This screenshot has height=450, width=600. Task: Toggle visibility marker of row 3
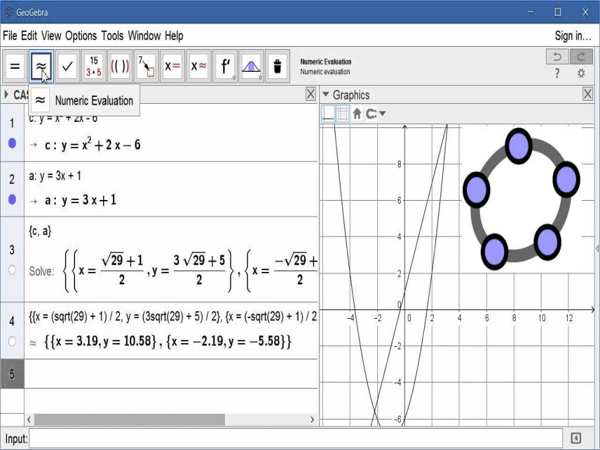12,270
